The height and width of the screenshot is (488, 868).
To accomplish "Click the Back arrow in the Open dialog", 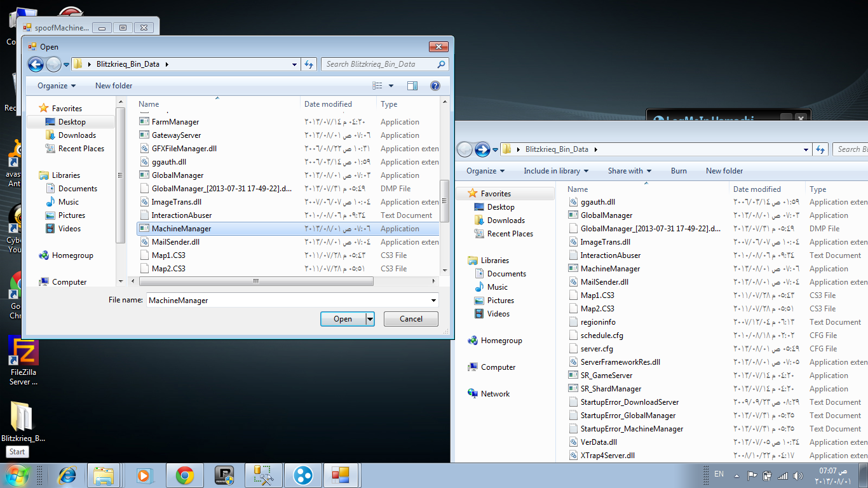I will [36, 64].
